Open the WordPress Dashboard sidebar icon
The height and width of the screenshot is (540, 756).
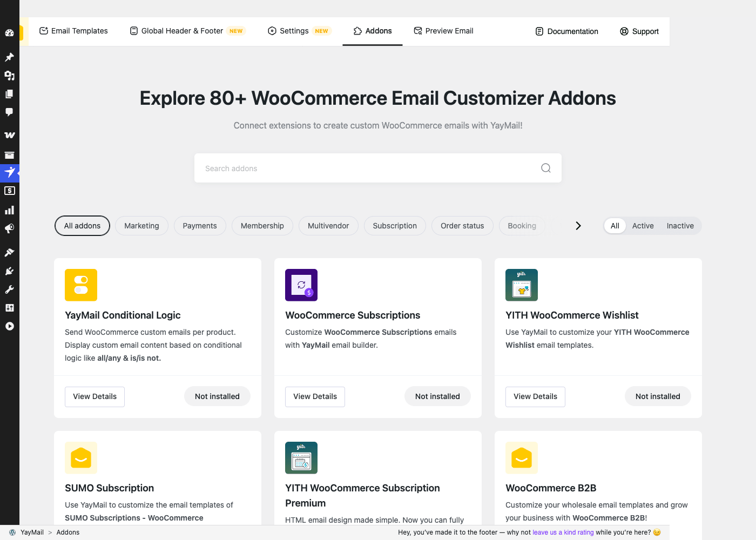[x=9, y=33]
